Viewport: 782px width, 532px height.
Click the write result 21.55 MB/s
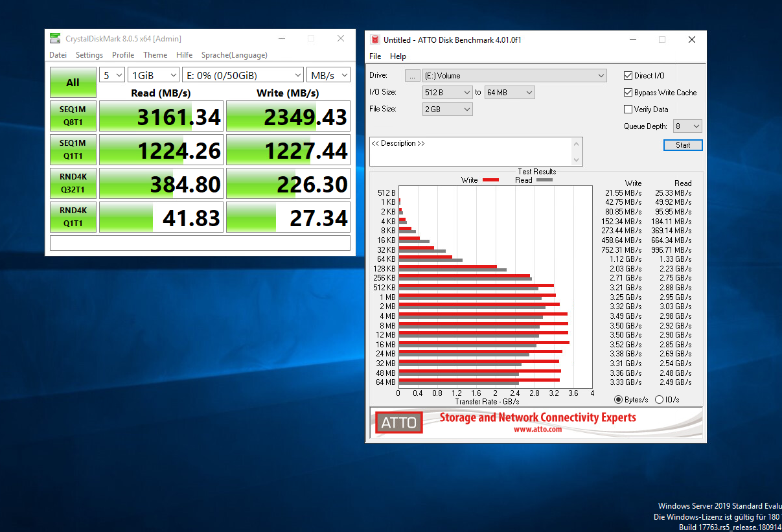623,192
